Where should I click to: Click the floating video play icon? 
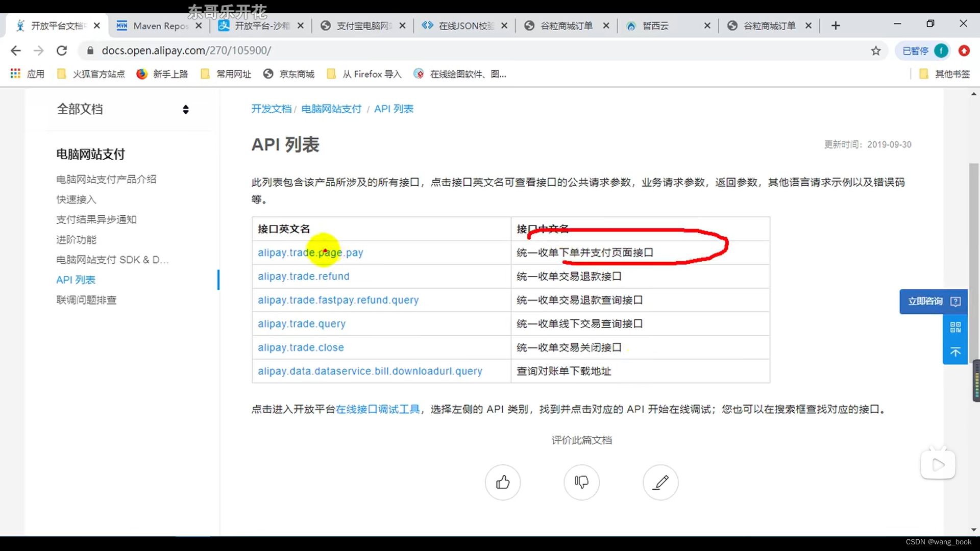click(x=938, y=464)
